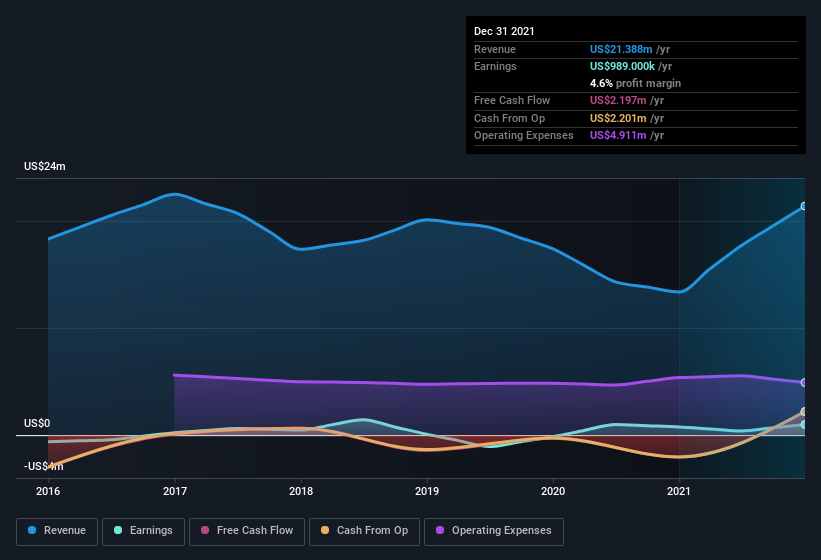Click the US$4.911m operating expenses value
The width and height of the screenshot is (821, 560).
tap(618, 135)
